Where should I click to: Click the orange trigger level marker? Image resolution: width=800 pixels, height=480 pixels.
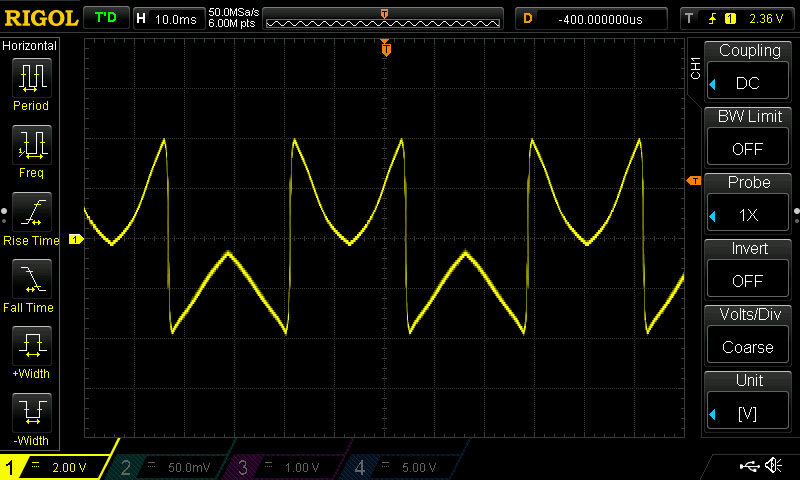(x=693, y=180)
